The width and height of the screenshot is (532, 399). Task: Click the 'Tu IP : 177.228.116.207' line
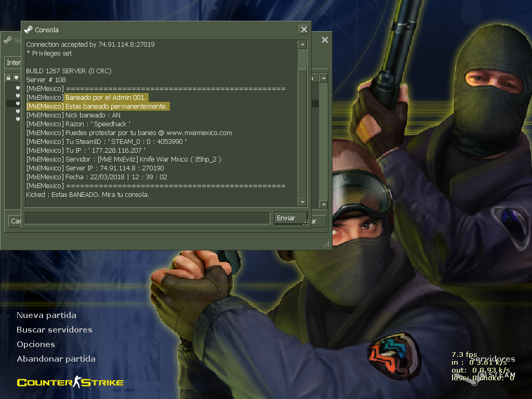tap(86, 150)
